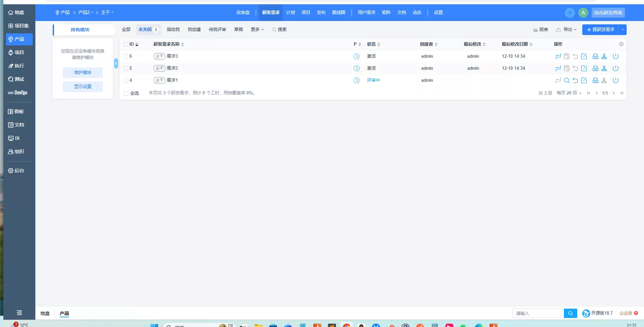
Task: Switch to the 计划 tab
Action: pyautogui.click(x=290, y=13)
